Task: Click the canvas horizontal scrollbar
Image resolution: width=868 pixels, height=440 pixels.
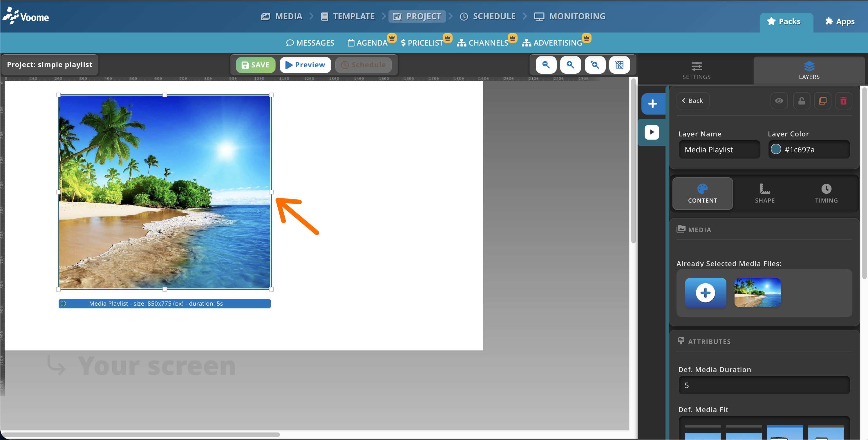Action: [141, 434]
